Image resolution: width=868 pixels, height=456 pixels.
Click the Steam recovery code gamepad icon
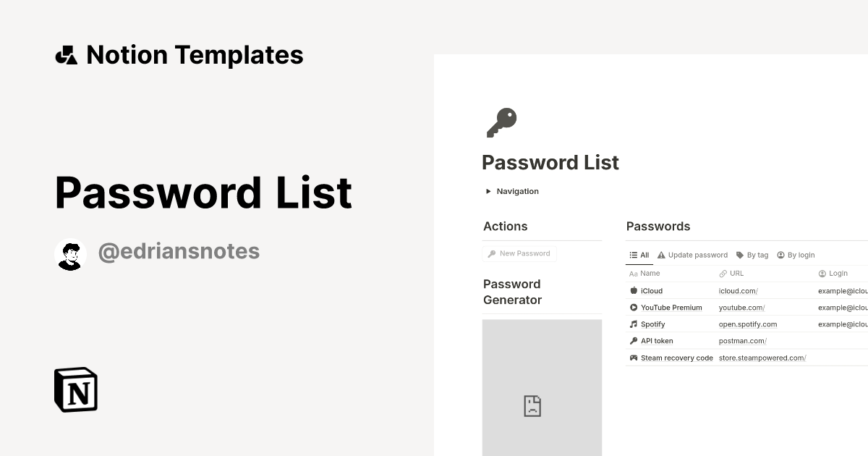[634, 358]
